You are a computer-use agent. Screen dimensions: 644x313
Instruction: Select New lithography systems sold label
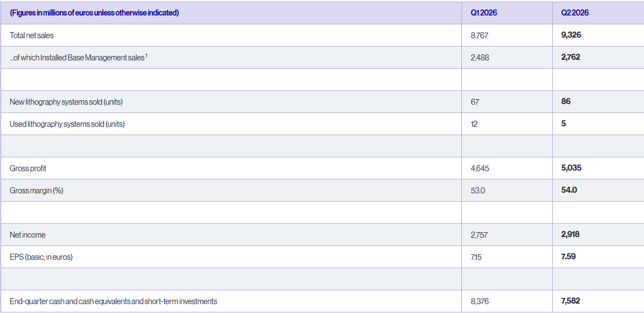(66, 102)
